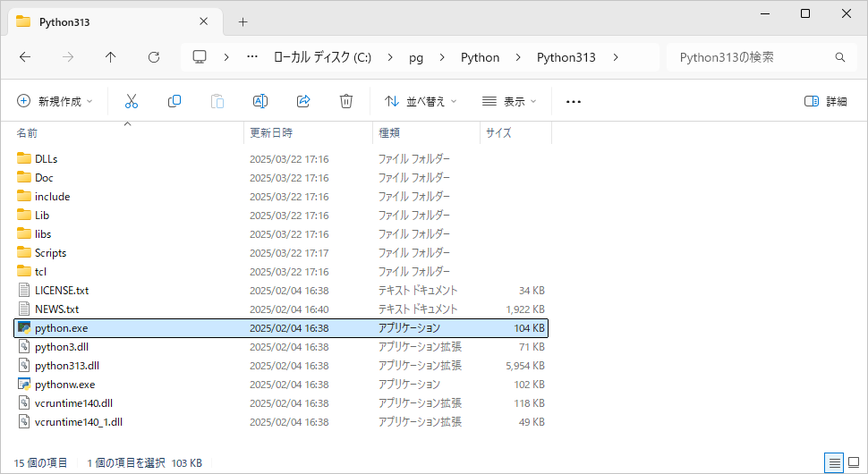Add a new tab with plus button

243,22
